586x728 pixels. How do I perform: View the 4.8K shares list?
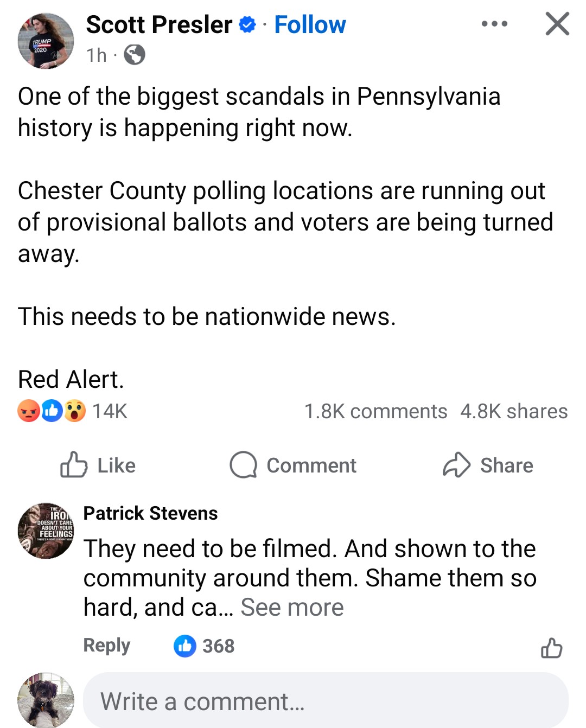pos(513,411)
